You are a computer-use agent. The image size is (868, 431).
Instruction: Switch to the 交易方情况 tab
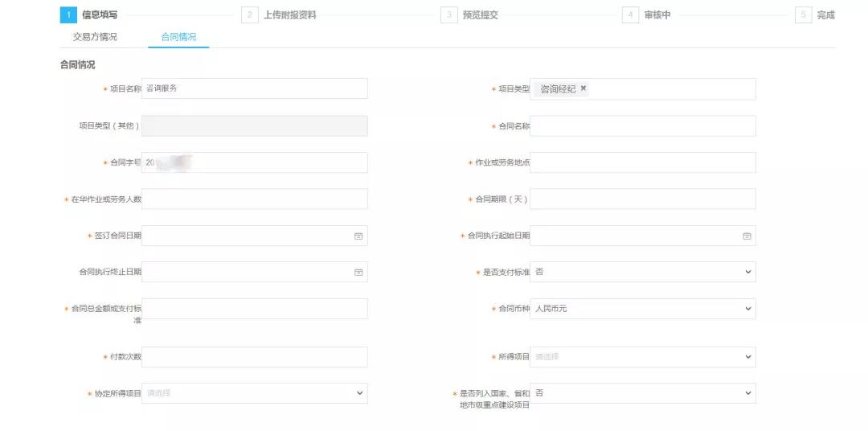coord(95,37)
